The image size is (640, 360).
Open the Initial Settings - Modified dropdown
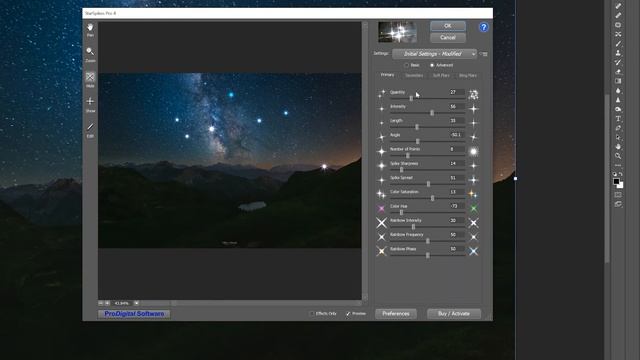[x=434, y=54]
